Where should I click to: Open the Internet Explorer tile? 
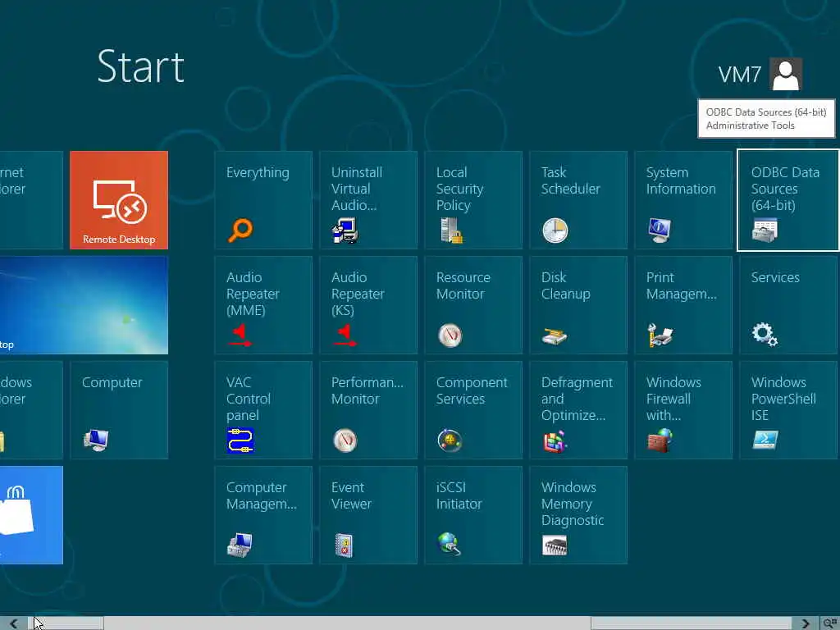point(31,200)
